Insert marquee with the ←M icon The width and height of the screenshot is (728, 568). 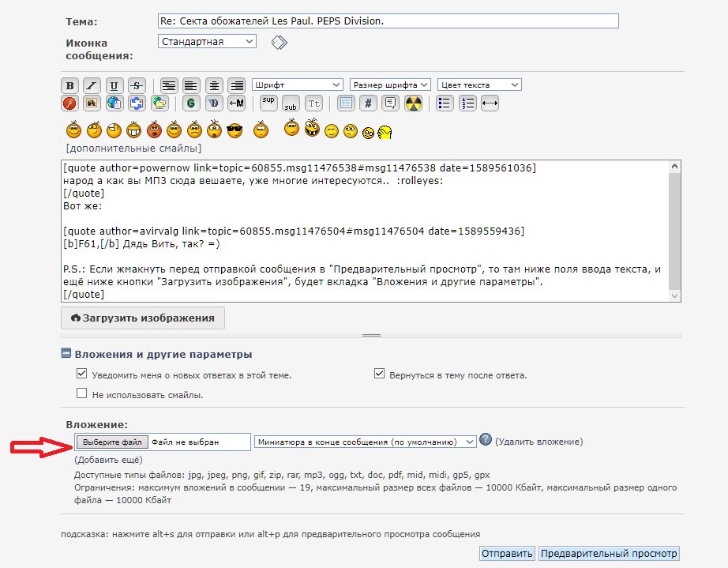point(237,103)
